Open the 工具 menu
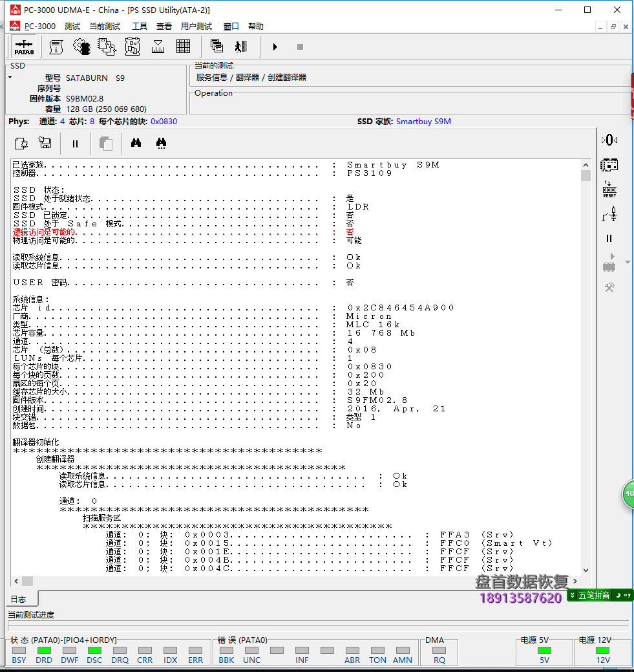This screenshot has height=672, width=634. [139, 26]
